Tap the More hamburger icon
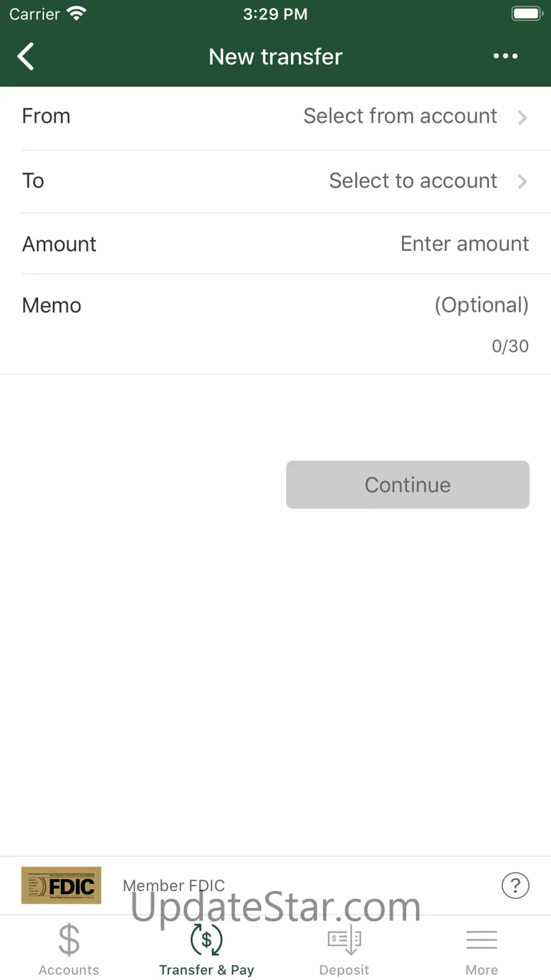The width and height of the screenshot is (551, 980). [482, 940]
